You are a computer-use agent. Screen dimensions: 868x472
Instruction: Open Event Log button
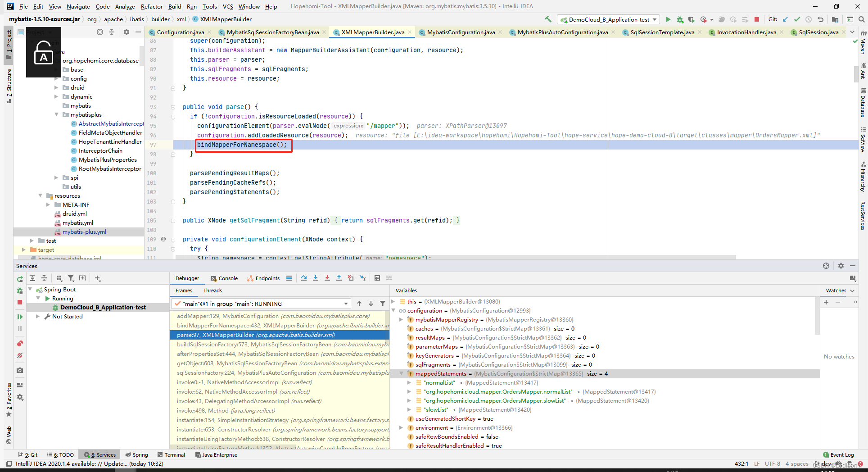pos(838,455)
